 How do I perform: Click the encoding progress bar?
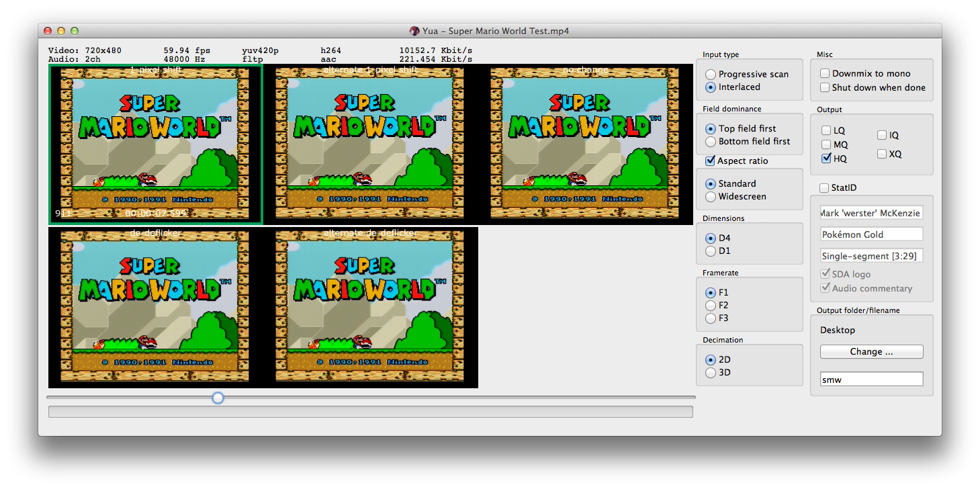tap(371, 412)
